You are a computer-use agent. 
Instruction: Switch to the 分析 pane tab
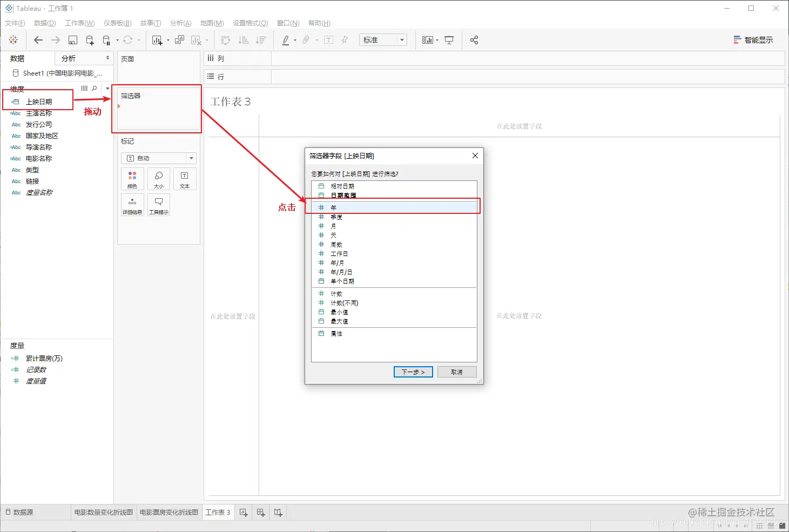coord(84,58)
